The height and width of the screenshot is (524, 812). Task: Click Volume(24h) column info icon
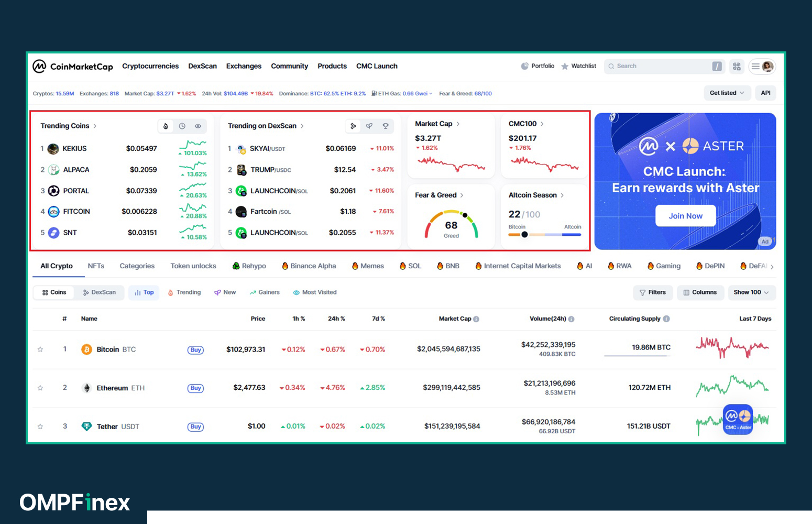[x=572, y=319]
